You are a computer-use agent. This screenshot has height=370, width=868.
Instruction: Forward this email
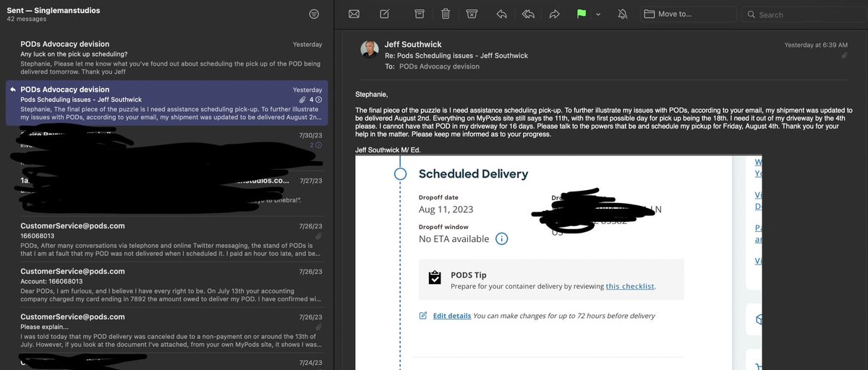click(555, 14)
